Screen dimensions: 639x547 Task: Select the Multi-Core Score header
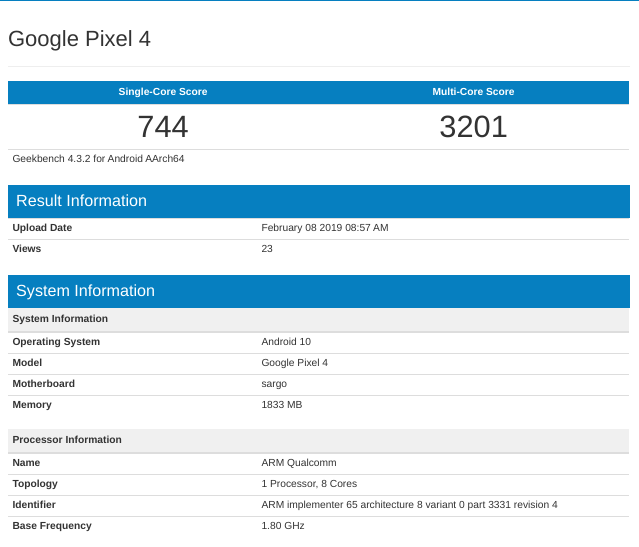[x=473, y=92]
